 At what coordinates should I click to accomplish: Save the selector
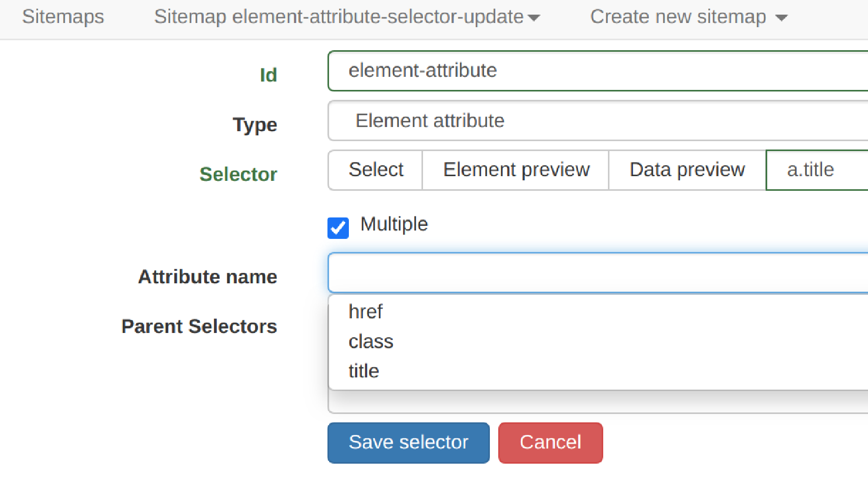[x=408, y=442]
